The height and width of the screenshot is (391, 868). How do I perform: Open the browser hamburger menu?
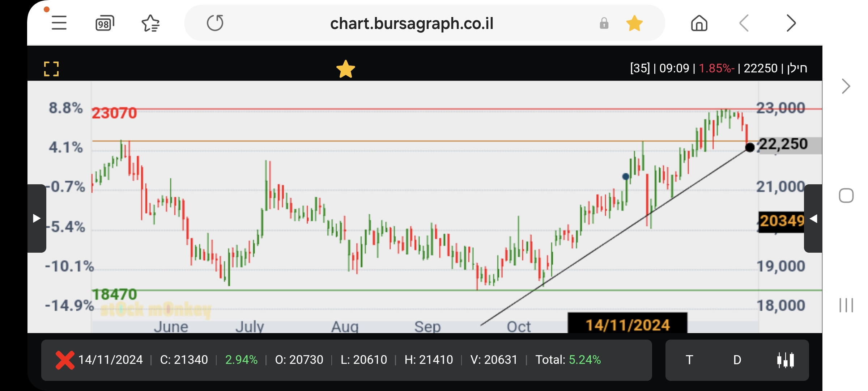[x=59, y=23]
